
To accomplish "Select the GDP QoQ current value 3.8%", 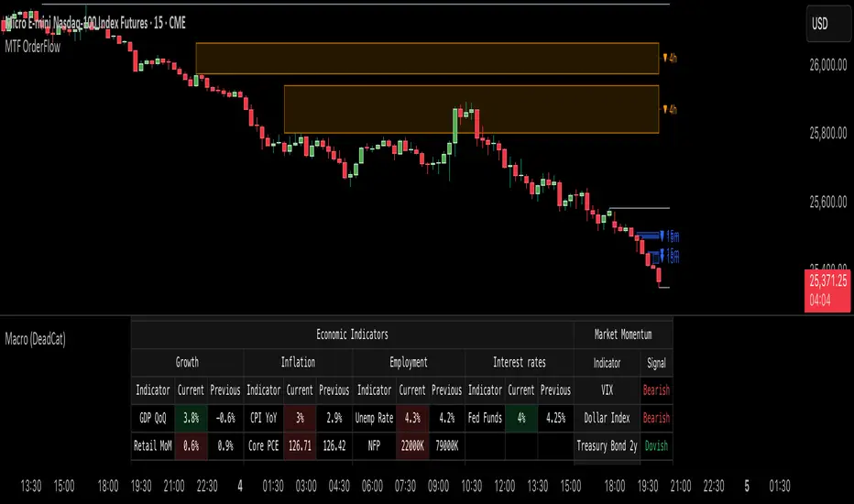I will pyautogui.click(x=191, y=418).
